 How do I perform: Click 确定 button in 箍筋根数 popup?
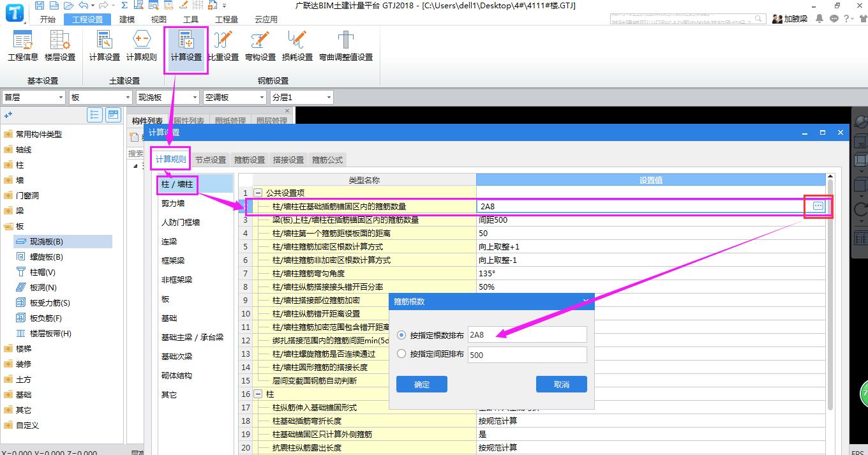[x=422, y=384]
